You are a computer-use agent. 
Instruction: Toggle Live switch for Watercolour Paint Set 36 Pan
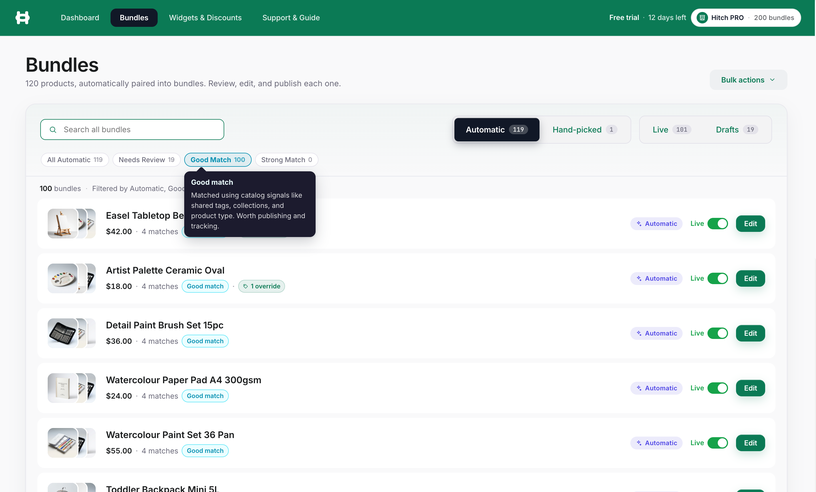718,443
